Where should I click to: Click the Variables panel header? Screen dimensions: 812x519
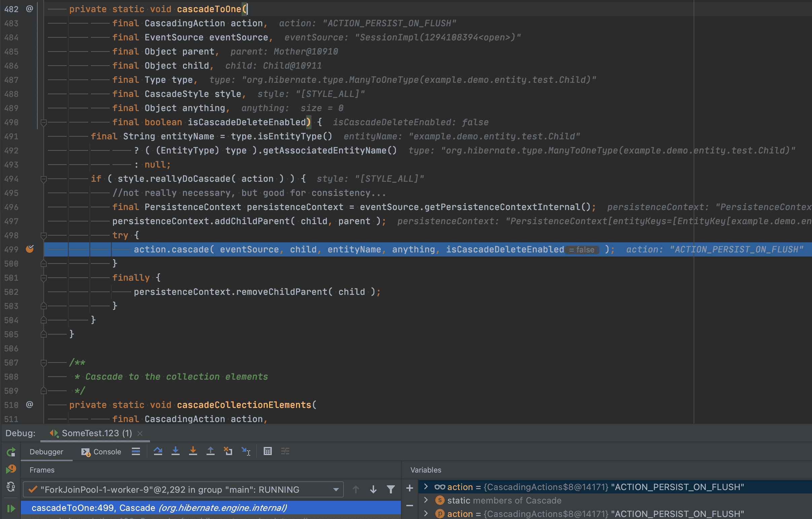coord(426,470)
